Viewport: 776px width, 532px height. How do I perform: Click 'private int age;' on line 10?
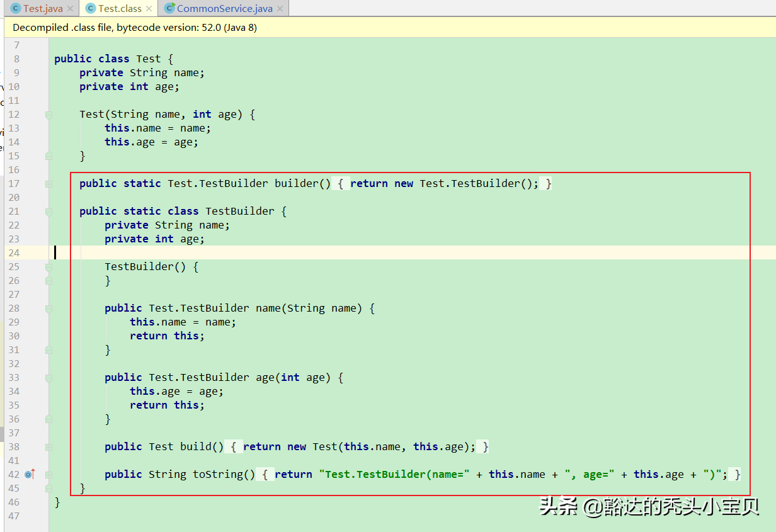click(130, 87)
